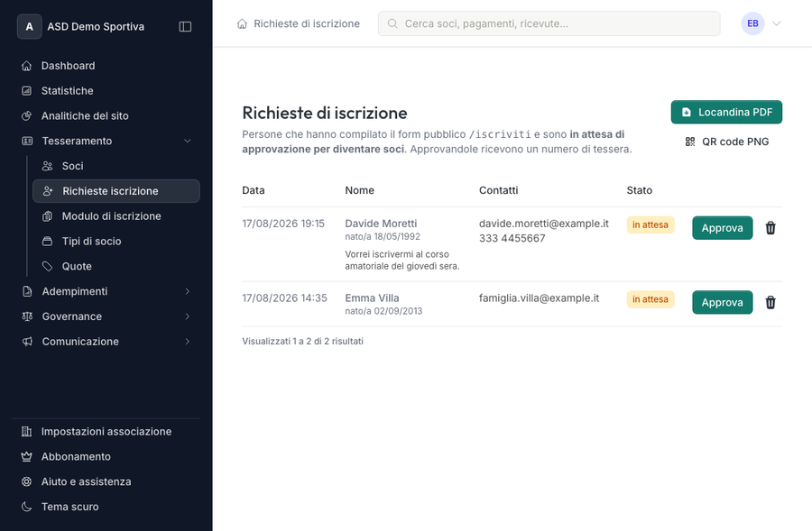This screenshot has width=812, height=531.
Task: Click the search field for soci, pagamenti
Action: point(549,23)
